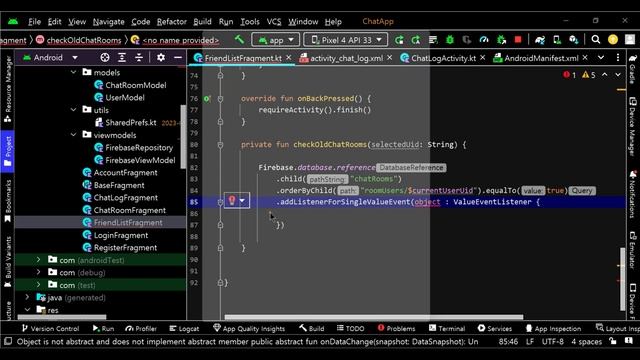Image resolution: width=640 pixels, height=360 pixels.
Task: Toggle tool window bars icon in status bar
Action: pos(8,341)
